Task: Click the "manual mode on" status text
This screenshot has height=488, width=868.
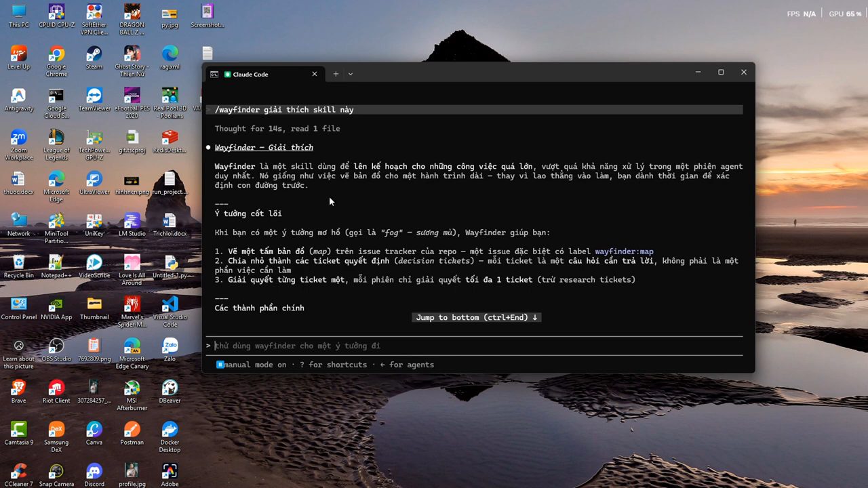Action: pyautogui.click(x=256, y=365)
